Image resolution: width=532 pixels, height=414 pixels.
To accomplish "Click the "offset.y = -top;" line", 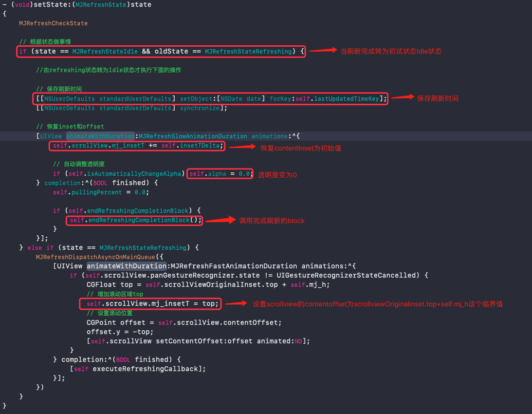I will point(120,332).
